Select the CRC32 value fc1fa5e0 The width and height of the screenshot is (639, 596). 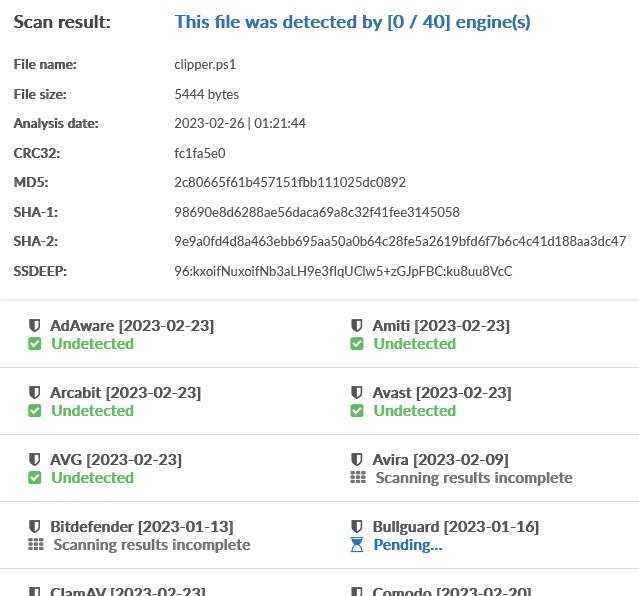point(200,153)
